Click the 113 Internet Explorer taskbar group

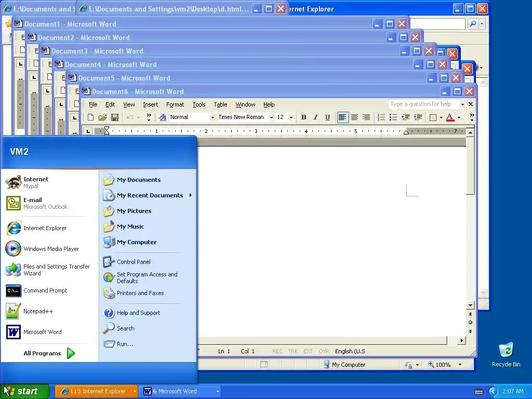(x=96, y=391)
